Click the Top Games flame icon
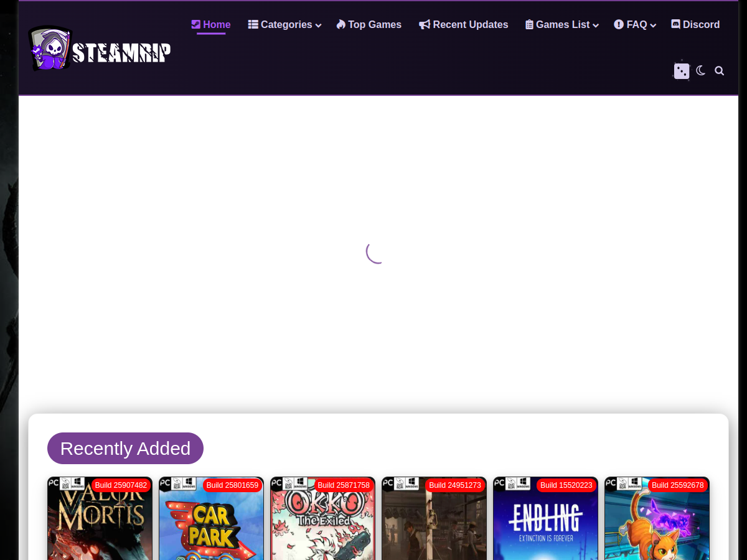The width and height of the screenshot is (747, 560). pyautogui.click(x=341, y=24)
